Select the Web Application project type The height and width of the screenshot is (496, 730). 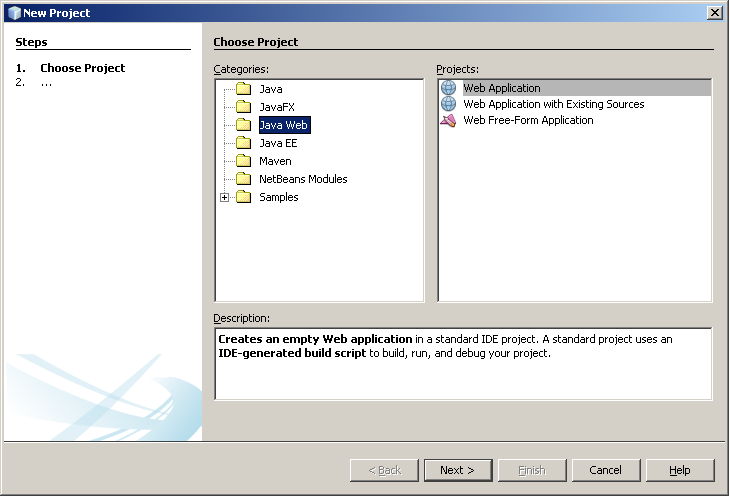click(x=501, y=88)
